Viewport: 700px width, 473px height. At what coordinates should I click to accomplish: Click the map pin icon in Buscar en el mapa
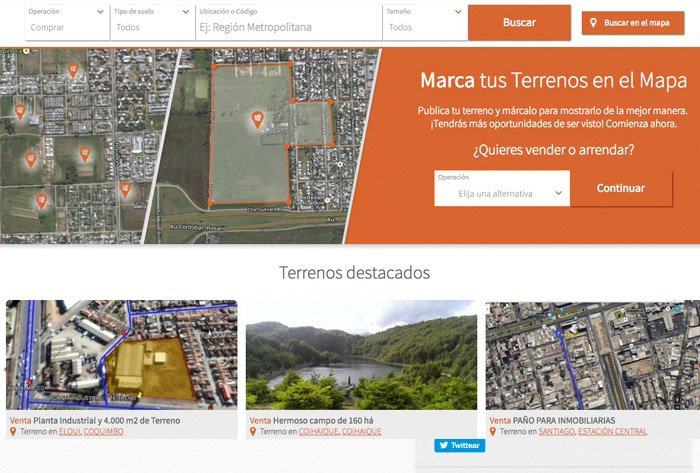point(594,23)
